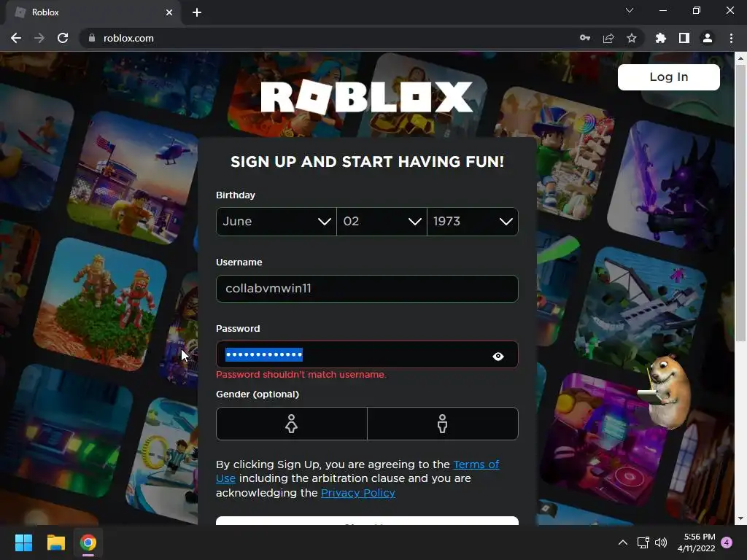Click the hamster desktop pet character
This screenshot has height=560, width=747.
point(666,391)
